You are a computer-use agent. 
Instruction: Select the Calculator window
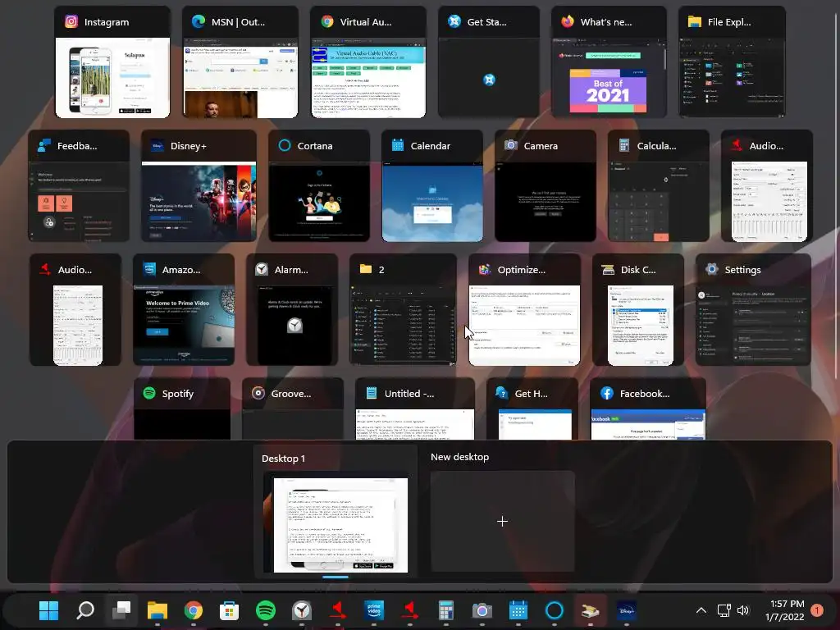pyautogui.click(x=659, y=186)
